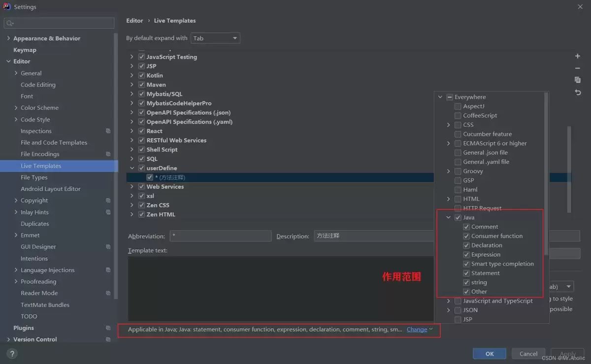Disable the Kotlin template group checkbox
The image size is (591, 364).
tap(142, 75)
